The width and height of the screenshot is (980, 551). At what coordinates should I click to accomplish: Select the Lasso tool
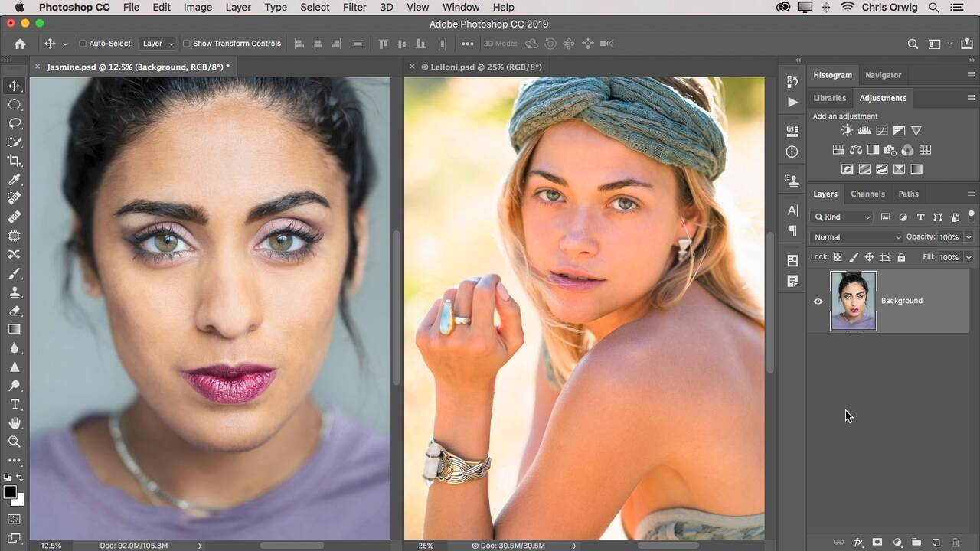(14, 123)
